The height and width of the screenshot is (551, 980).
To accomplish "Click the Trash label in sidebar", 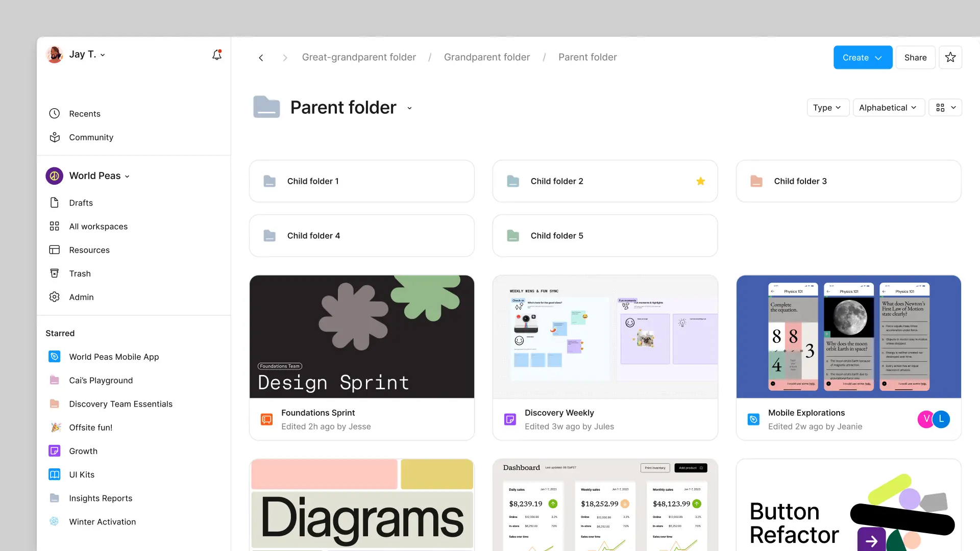I will pos(80,273).
